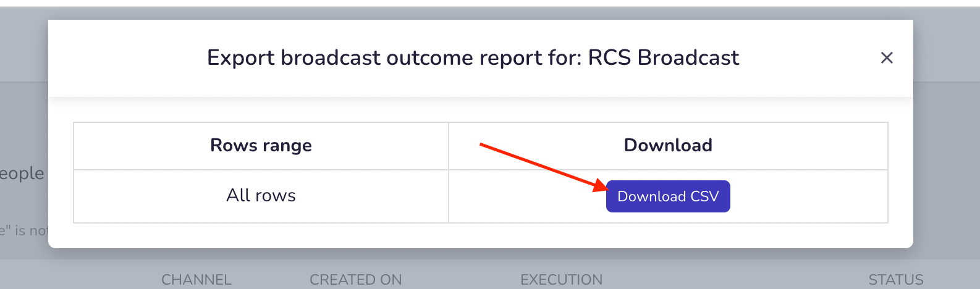Click empty cell space right of Download CSV
Viewport: 980px width, 289px height.
point(808,196)
